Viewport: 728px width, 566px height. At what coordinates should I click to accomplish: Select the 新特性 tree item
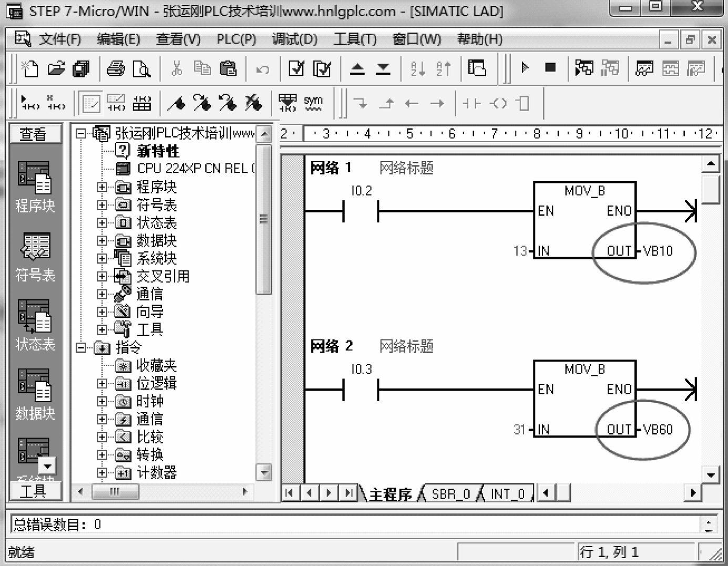coord(158,151)
